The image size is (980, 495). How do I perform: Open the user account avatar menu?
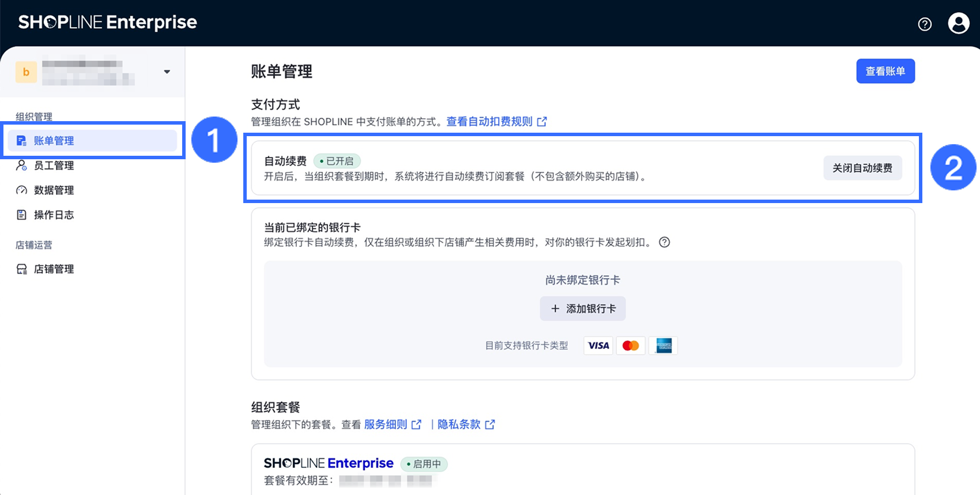coord(959,23)
